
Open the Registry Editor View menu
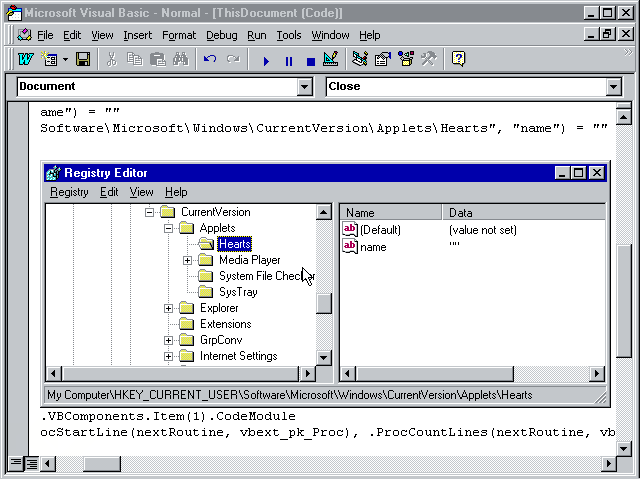click(x=141, y=192)
